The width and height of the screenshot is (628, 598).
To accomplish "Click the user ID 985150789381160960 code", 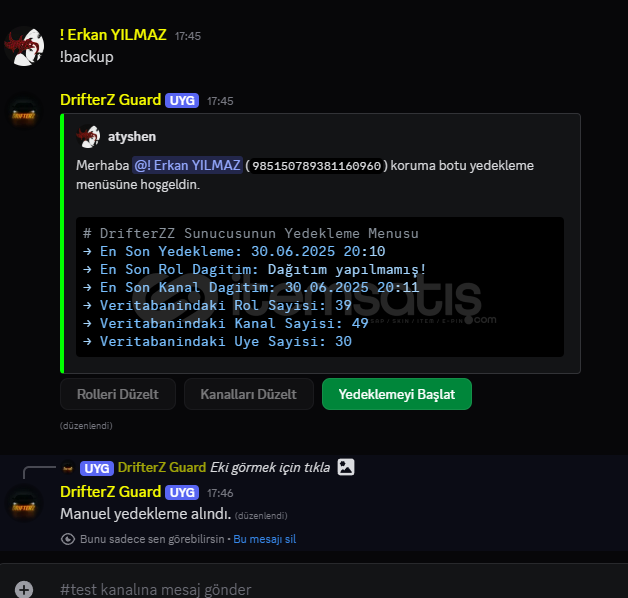I will tap(316, 166).
